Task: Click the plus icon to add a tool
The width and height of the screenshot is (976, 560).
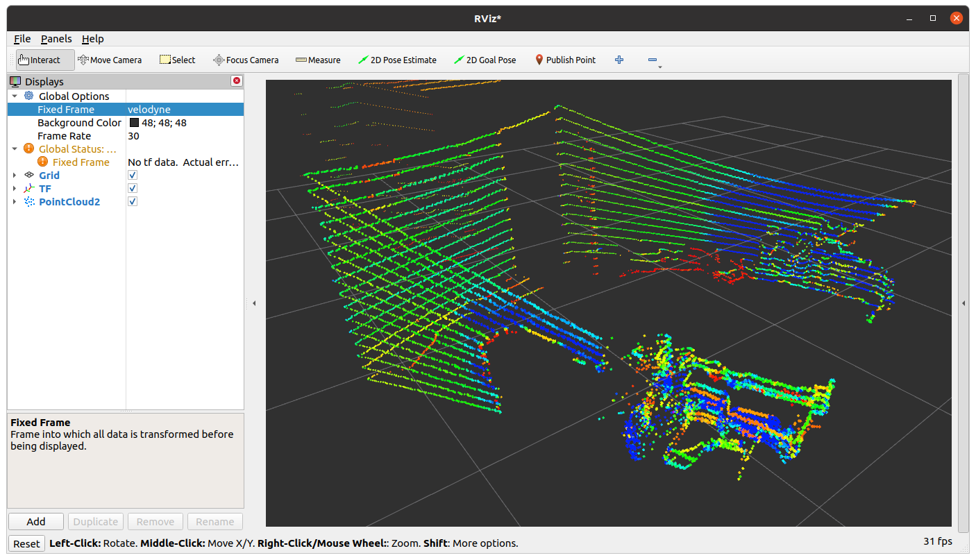Action: (x=619, y=60)
